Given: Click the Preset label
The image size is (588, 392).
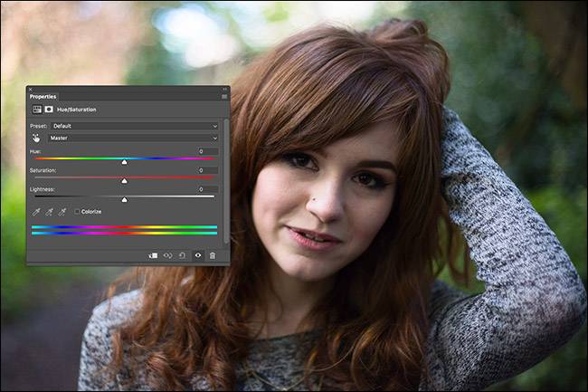Looking at the screenshot, I should tap(38, 126).
